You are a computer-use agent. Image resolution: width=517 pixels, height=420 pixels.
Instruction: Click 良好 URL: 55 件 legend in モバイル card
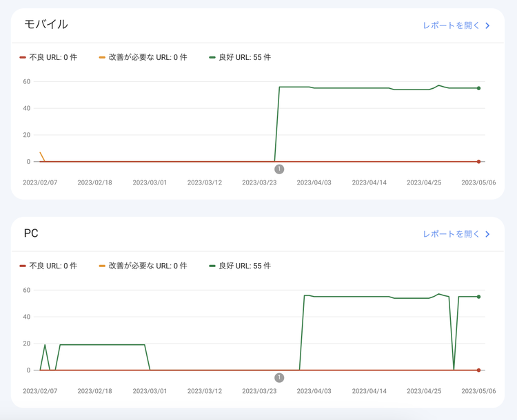click(240, 57)
